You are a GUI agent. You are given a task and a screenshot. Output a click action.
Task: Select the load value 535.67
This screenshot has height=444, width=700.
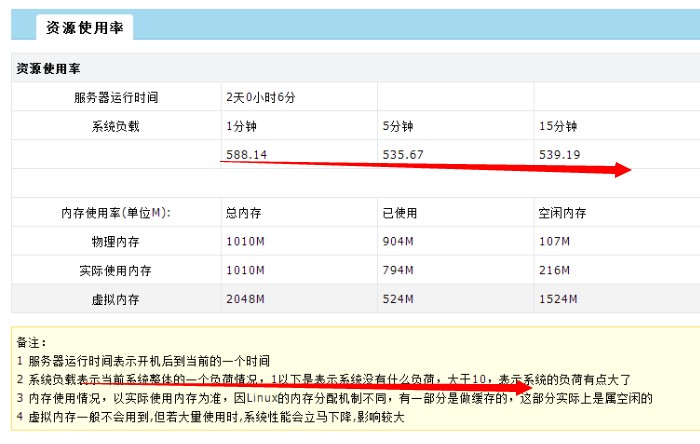pos(403,155)
